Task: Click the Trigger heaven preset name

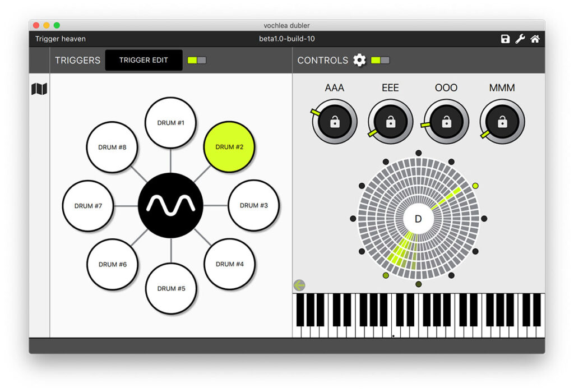Action: coord(61,39)
